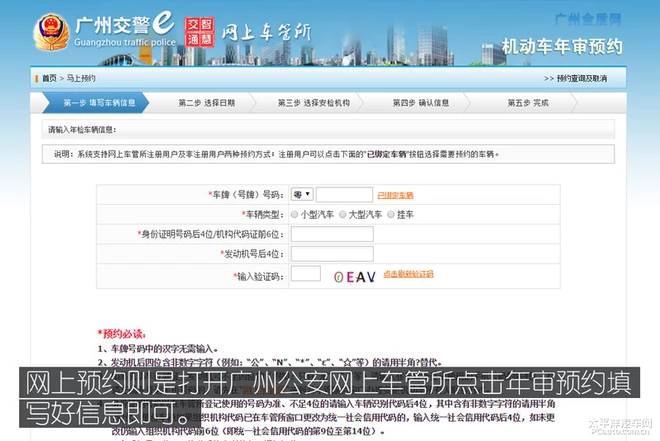
Task: Click the 点击刷新验证码 link
Action: (x=408, y=274)
